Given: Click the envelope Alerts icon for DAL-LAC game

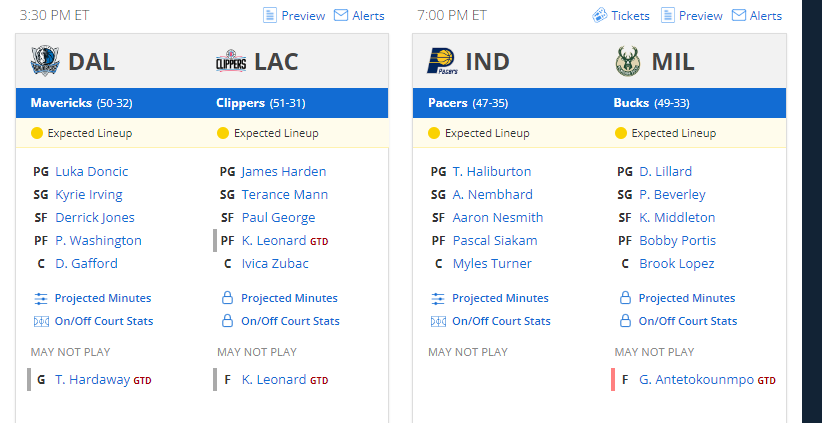Looking at the screenshot, I should 341,16.
